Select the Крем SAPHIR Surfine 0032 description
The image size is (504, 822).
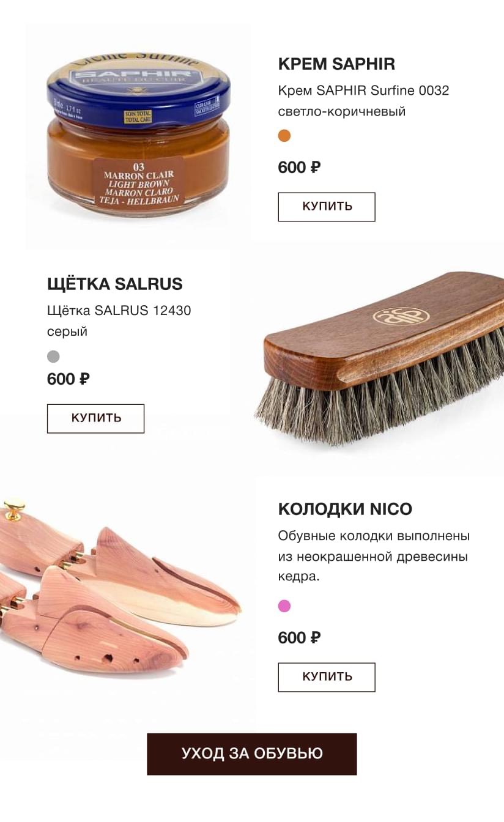tap(363, 101)
